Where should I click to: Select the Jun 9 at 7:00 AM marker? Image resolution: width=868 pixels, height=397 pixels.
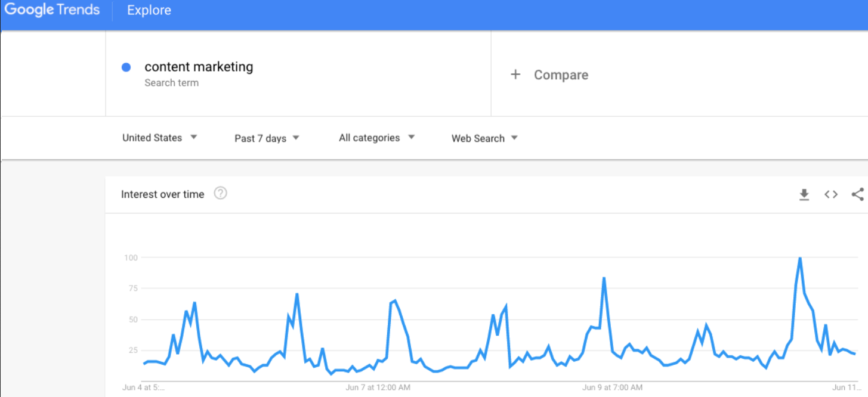tap(612, 387)
